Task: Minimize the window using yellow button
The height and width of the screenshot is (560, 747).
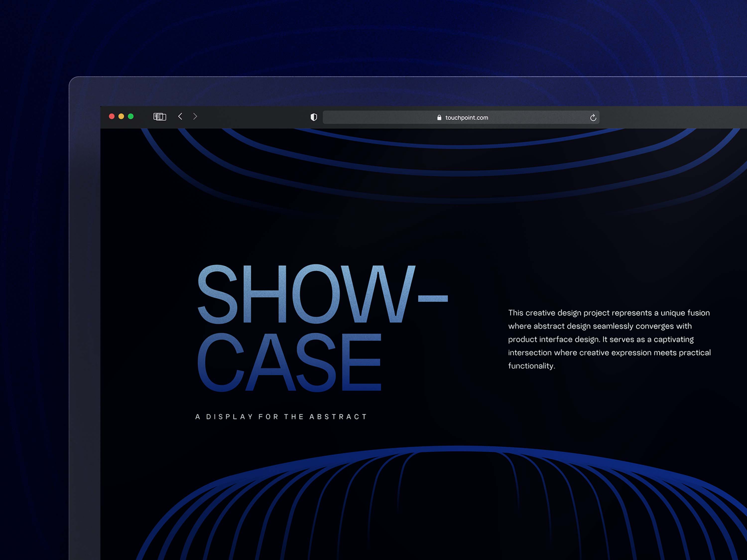Action: coord(121,116)
